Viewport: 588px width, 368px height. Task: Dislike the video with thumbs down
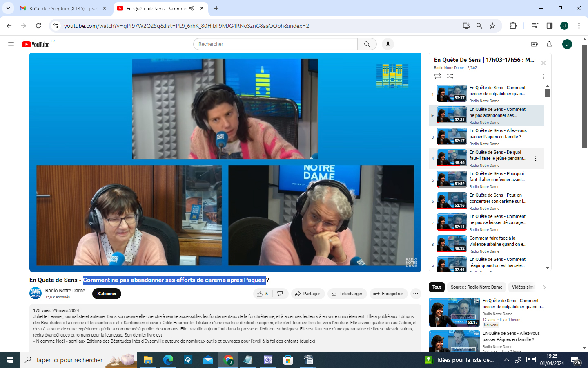point(280,294)
